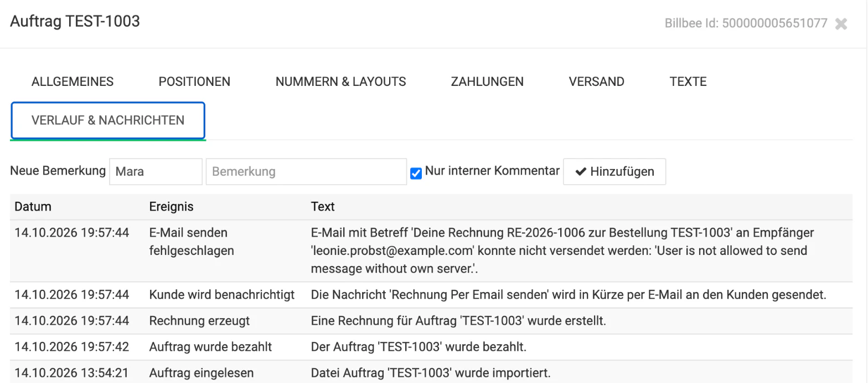Open the Allgemeines tab

point(73,81)
